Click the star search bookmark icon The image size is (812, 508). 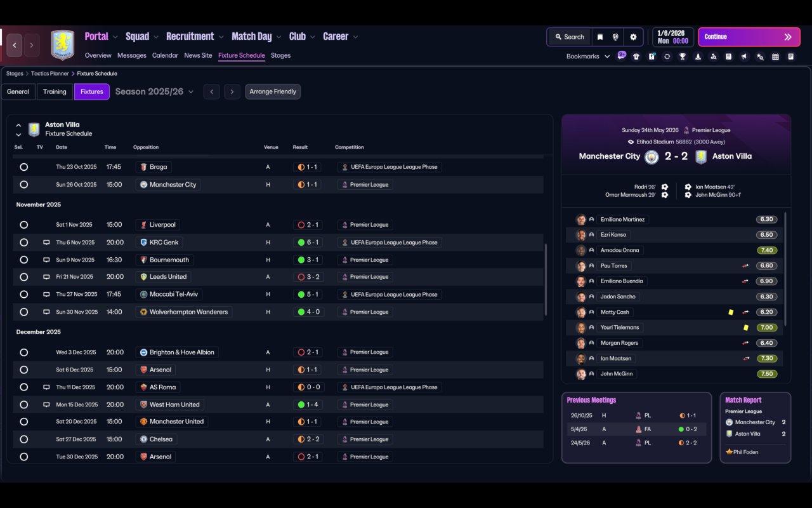(x=760, y=57)
